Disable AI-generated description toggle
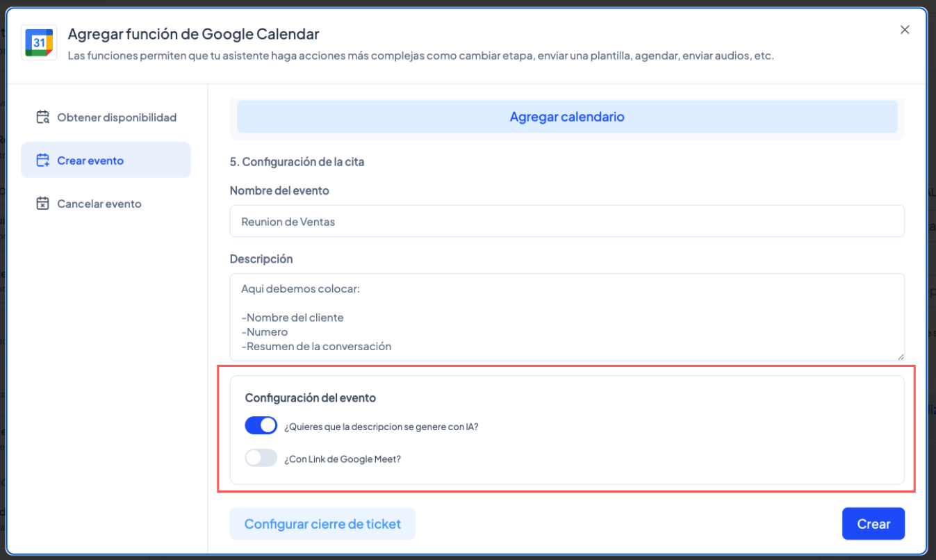Image resolution: width=936 pixels, height=560 pixels. 261,426
